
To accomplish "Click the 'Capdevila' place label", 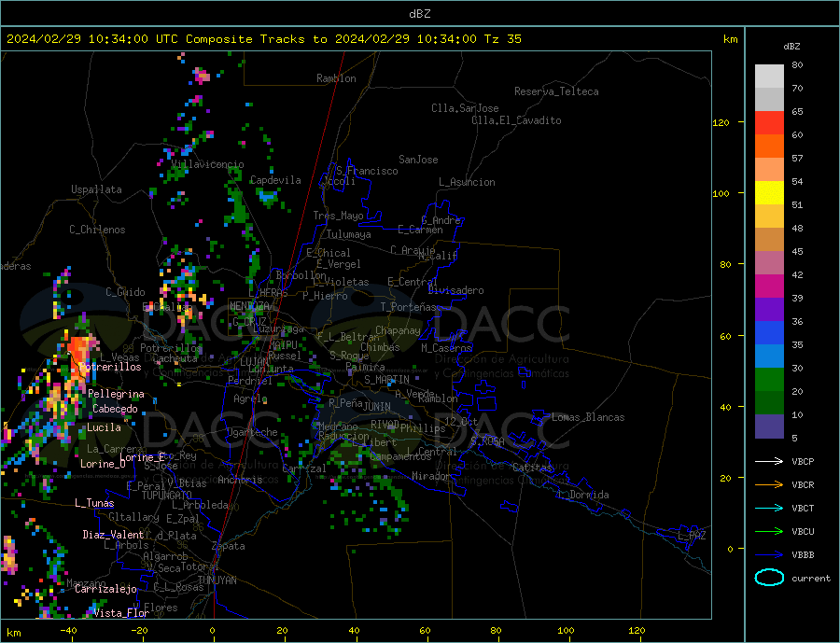I will [x=275, y=180].
